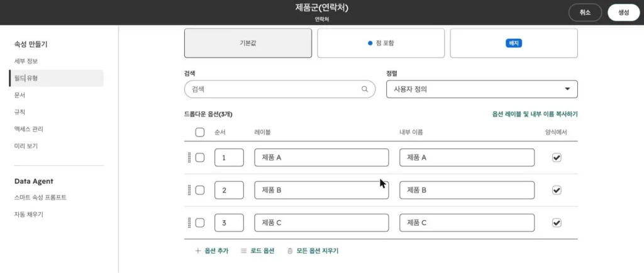644x273 pixels.
Task: Click the trash icon for 모든 옵션 지우기
Action: tap(290, 250)
